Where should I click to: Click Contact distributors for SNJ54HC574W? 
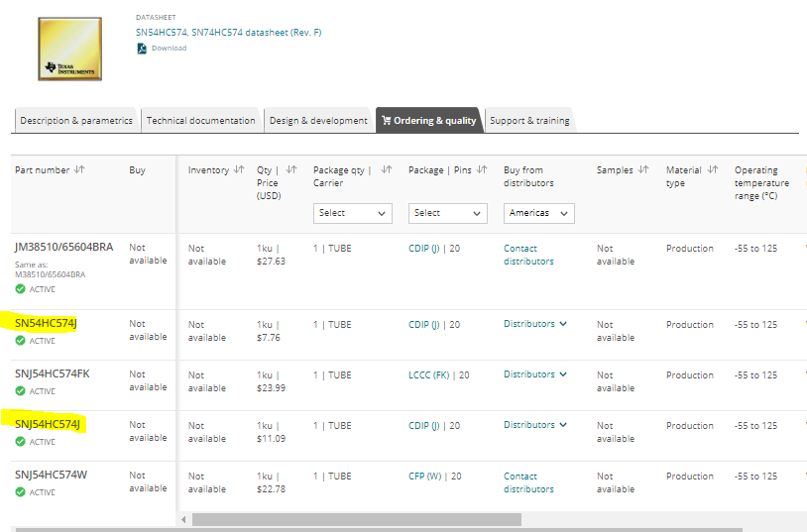tap(528, 482)
